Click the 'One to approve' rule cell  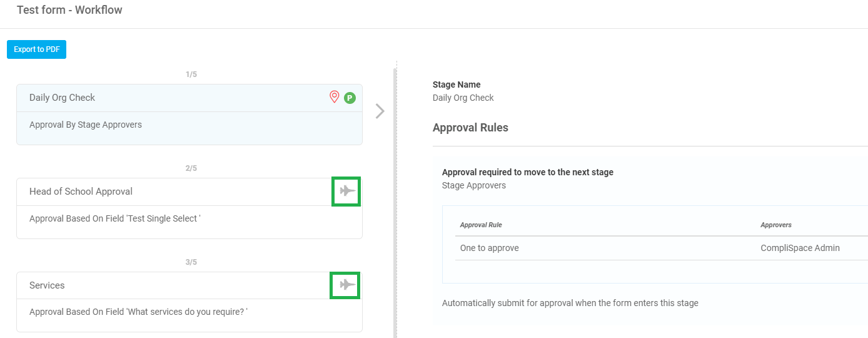[x=490, y=248]
